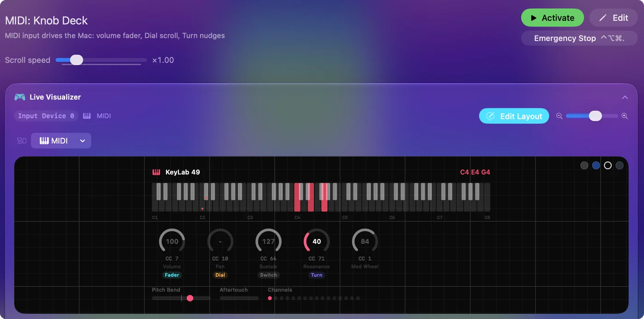Screen dimensions: 644x319
Task: Click the Mod Wheel label
Action: tap(365, 267)
